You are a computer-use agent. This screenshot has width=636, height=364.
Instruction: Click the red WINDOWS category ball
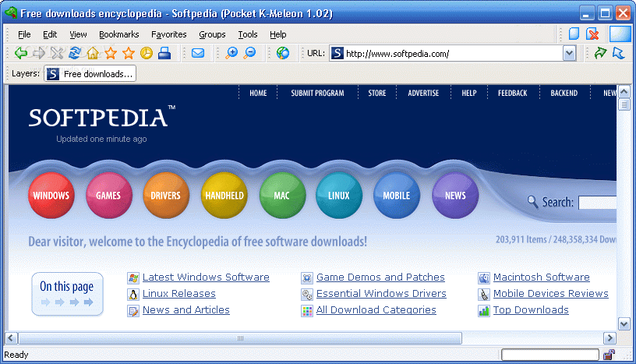click(x=51, y=195)
